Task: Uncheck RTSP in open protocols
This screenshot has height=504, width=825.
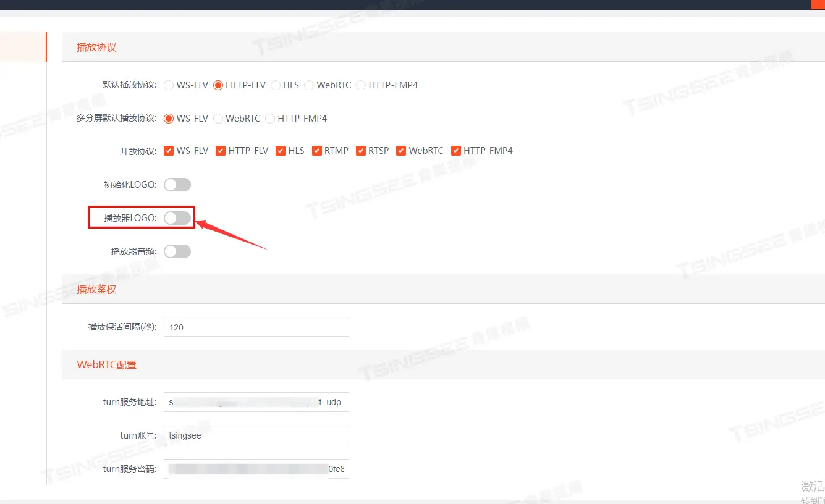Action: click(x=361, y=151)
